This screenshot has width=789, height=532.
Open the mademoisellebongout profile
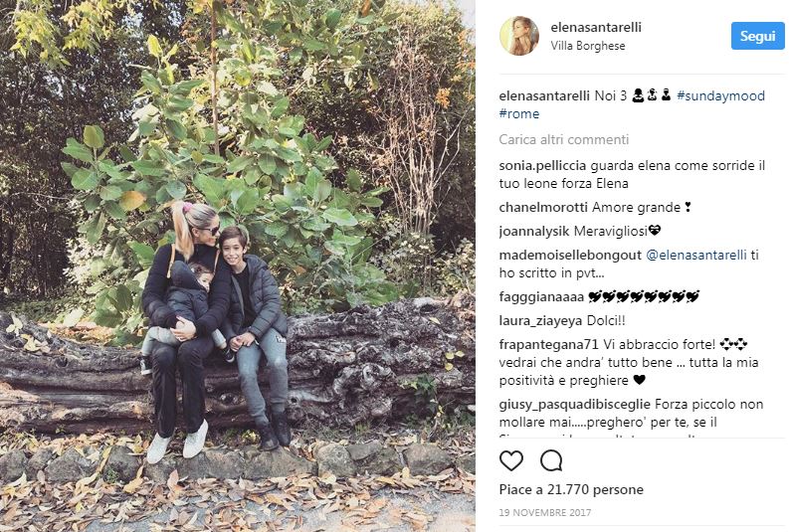coord(570,256)
